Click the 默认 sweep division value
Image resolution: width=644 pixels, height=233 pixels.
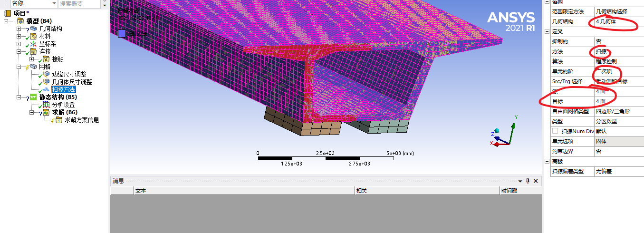[x=619, y=131]
